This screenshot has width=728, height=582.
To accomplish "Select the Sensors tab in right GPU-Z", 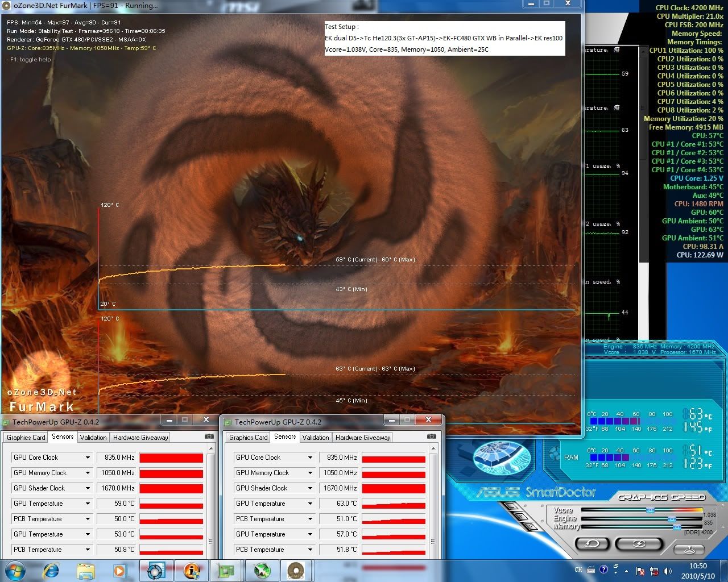I will coord(285,436).
